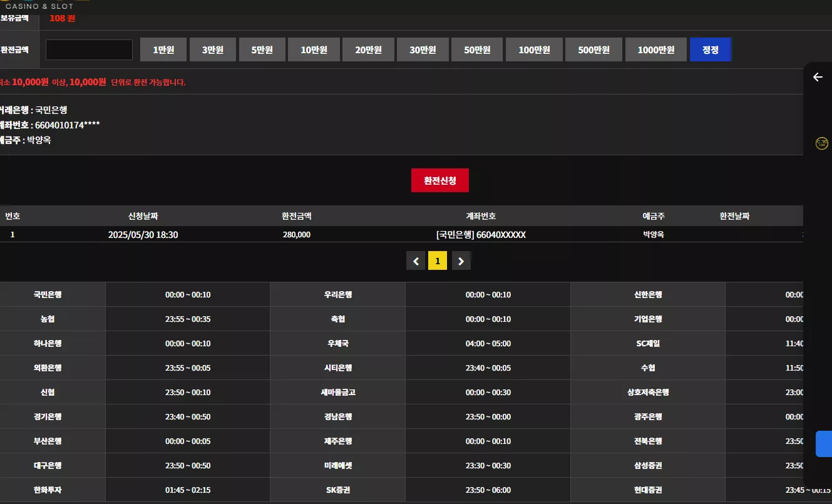Click the blue 정정 reset button
This screenshot has height=504, width=832.
click(x=711, y=50)
